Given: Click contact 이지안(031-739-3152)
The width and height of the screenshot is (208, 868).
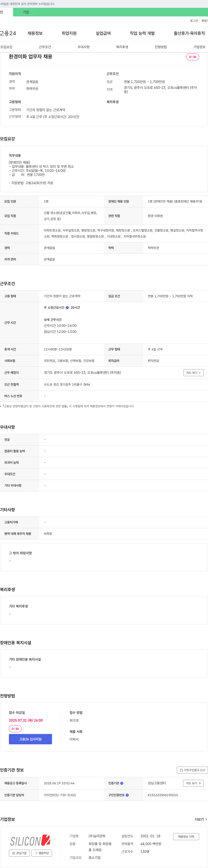Looking at the screenshot, I should 60,795.
